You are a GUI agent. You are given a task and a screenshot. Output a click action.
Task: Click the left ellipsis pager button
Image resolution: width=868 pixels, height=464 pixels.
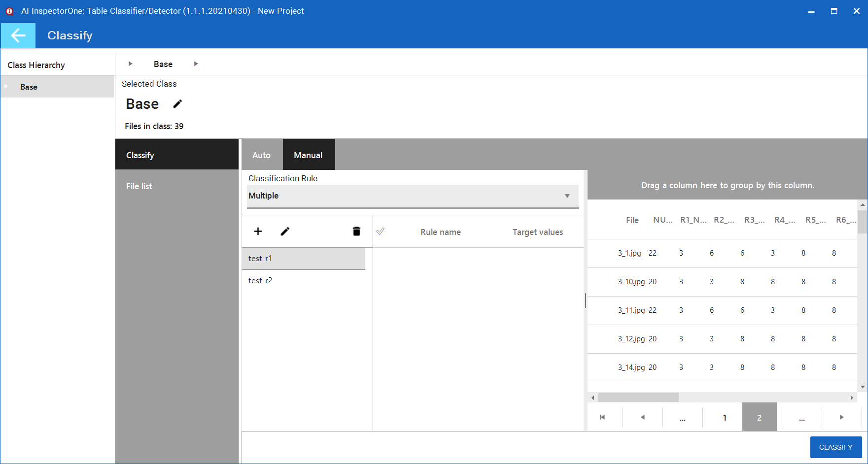[683, 417]
